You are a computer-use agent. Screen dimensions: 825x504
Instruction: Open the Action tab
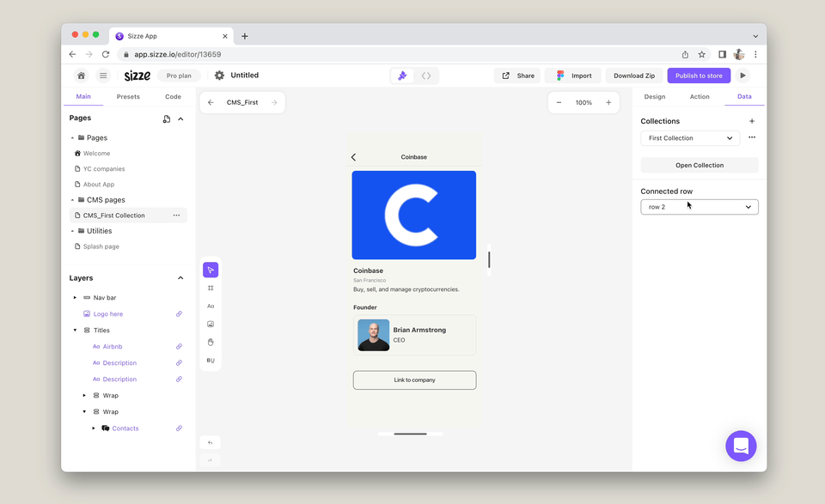(700, 97)
